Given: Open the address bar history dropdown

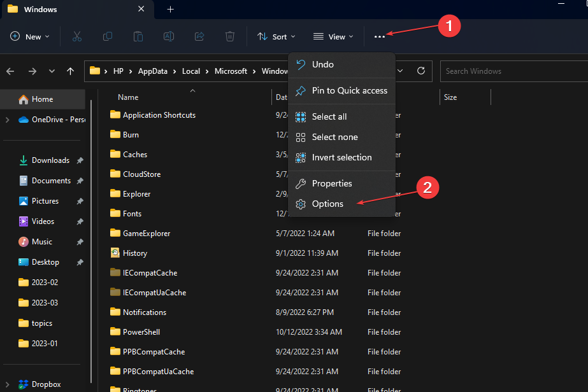Looking at the screenshot, I should (400, 71).
